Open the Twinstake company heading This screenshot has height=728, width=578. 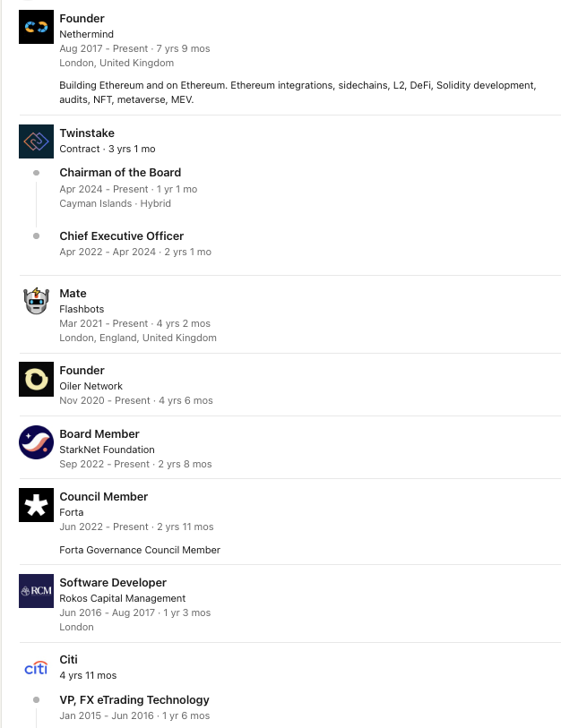tap(87, 133)
